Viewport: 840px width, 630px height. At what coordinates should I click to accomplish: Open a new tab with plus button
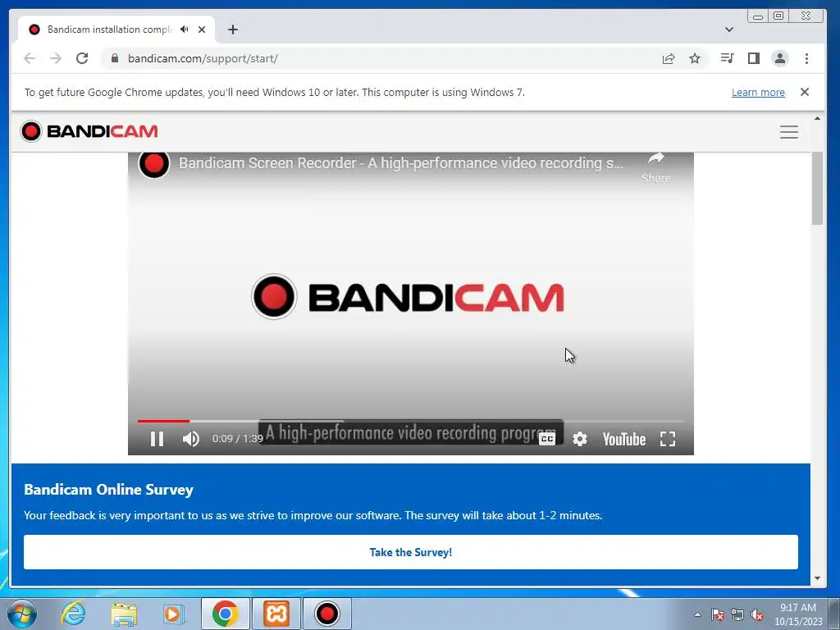click(232, 30)
